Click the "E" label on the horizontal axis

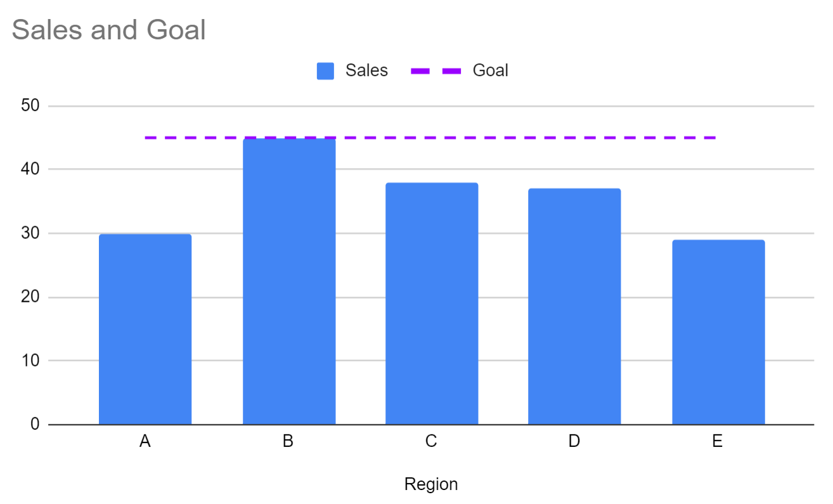(717, 441)
